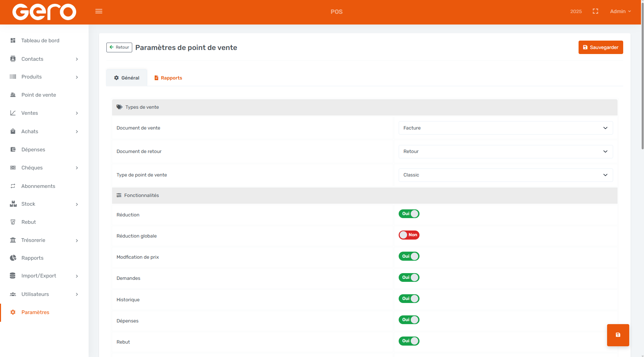644x357 pixels.
Task: Click the hamburger menu icon
Action: pyautogui.click(x=99, y=11)
